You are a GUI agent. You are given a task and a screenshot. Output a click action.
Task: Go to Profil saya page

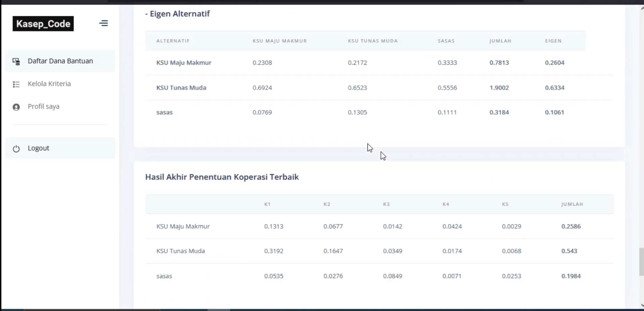pos(60,106)
